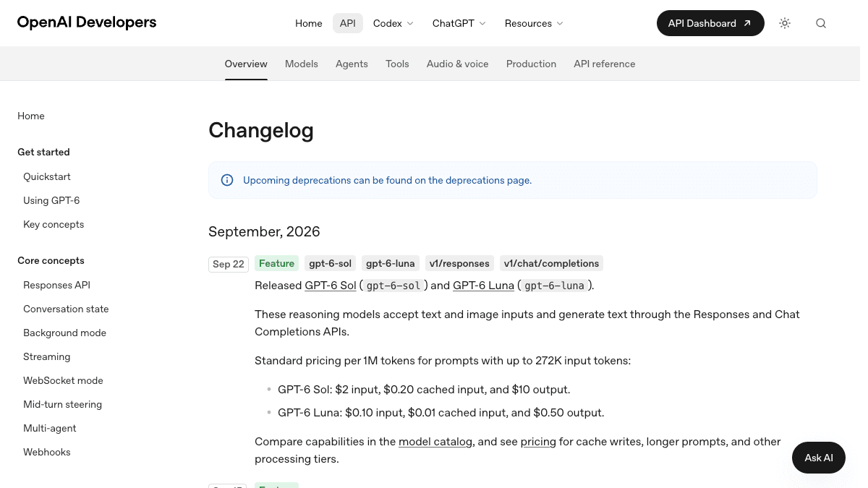Open the Webhooks sidebar item

tap(47, 452)
